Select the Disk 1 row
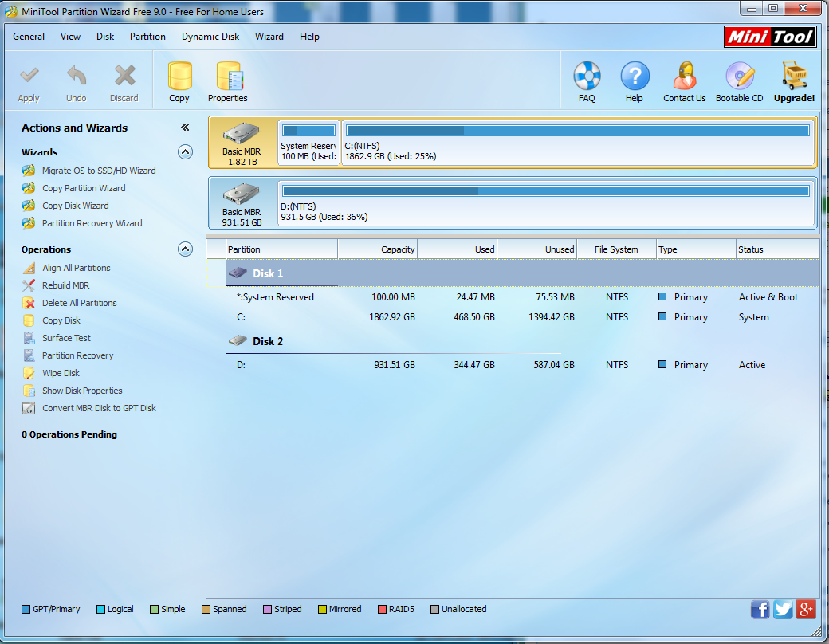Viewport: 829px width, 644px height. (x=522, y=273)
